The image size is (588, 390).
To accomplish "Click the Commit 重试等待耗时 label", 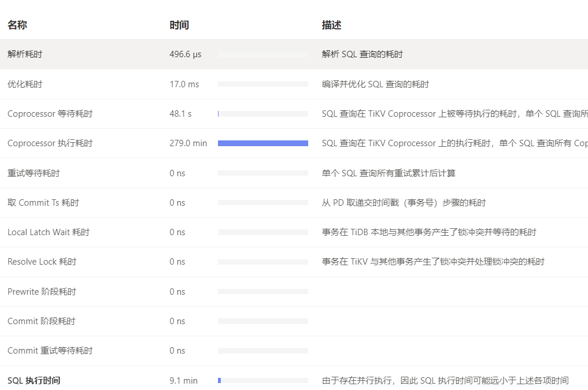I will [x=50, y=351].
